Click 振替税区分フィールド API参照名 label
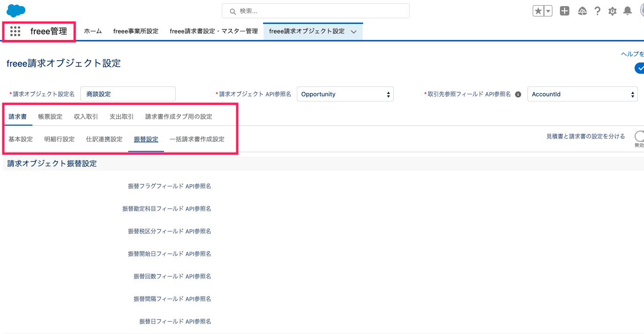The width and height of the screenshot is (644, 334). pyautogui.click(x=170, y=231)
